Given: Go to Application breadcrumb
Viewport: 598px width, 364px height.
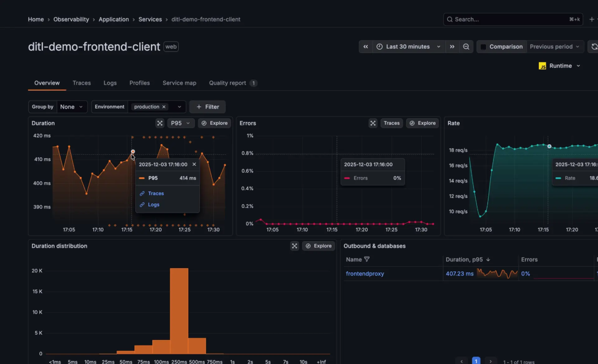Looking at the screenshot, I should [x=114, y=19].
